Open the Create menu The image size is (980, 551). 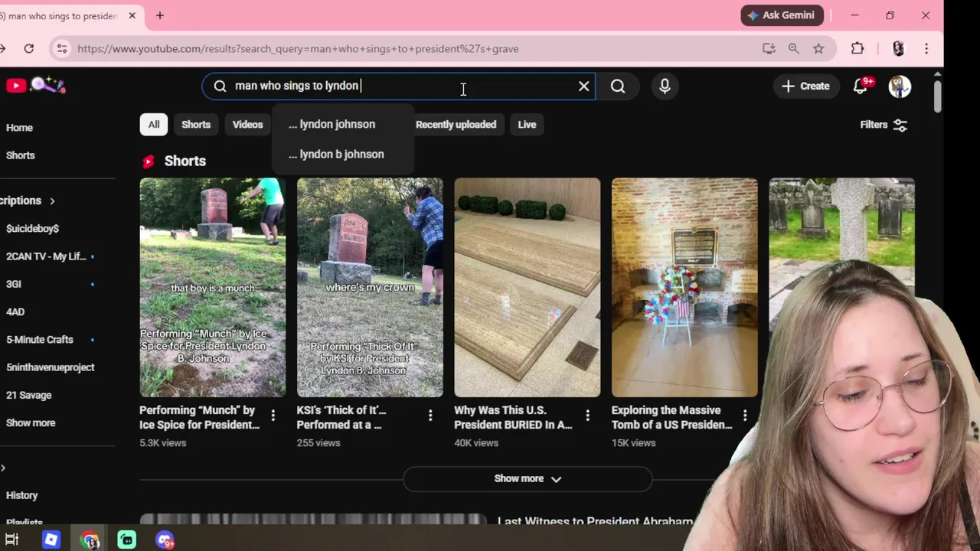click(x=805, y=86)
